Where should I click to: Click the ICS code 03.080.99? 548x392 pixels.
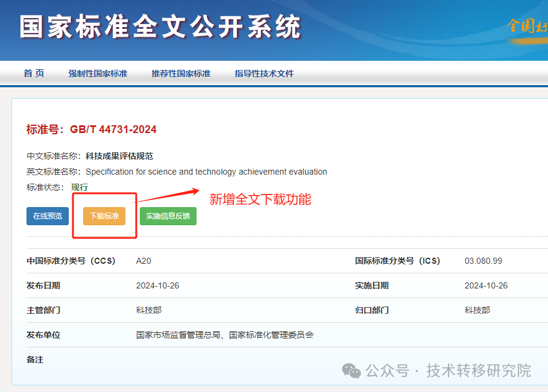483,261
